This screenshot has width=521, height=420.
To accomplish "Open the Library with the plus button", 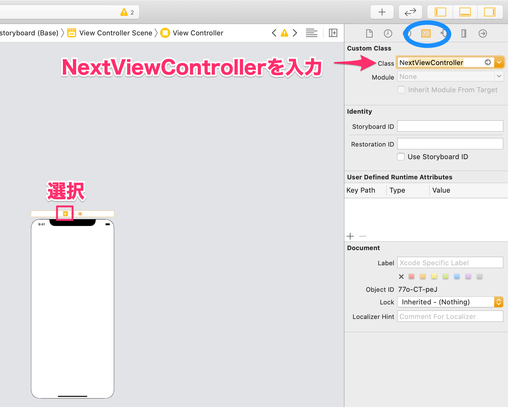I will click(382, 12).
